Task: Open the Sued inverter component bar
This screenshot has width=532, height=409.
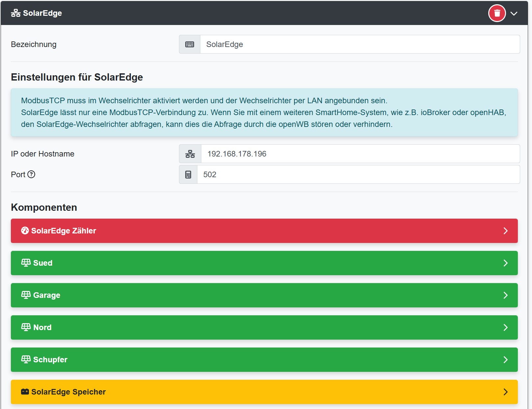Action: coord(263,263)
